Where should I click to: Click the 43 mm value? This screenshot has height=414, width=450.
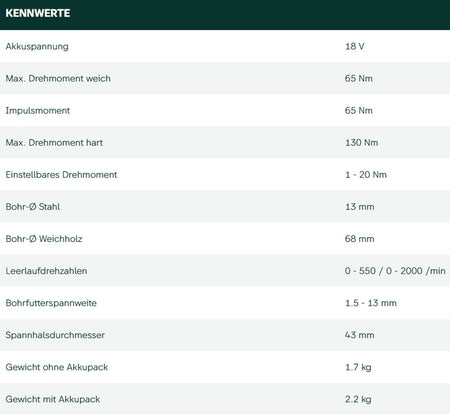(360, 335)
